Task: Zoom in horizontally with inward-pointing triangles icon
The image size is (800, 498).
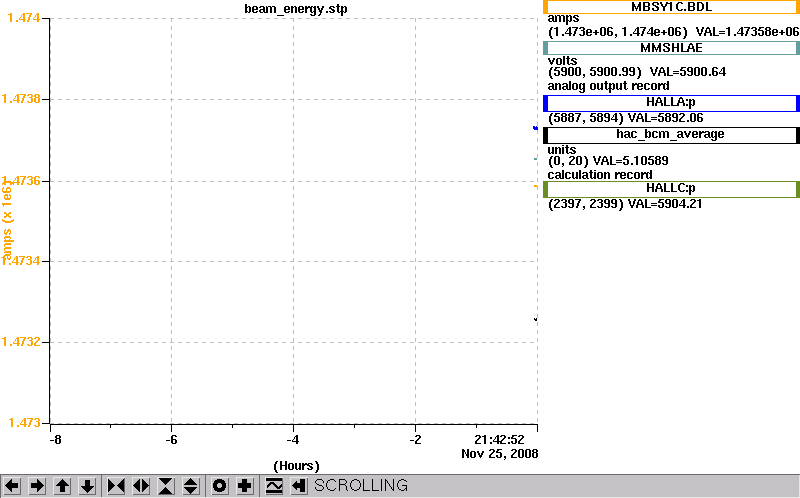Action: click(x=116, y=486)
